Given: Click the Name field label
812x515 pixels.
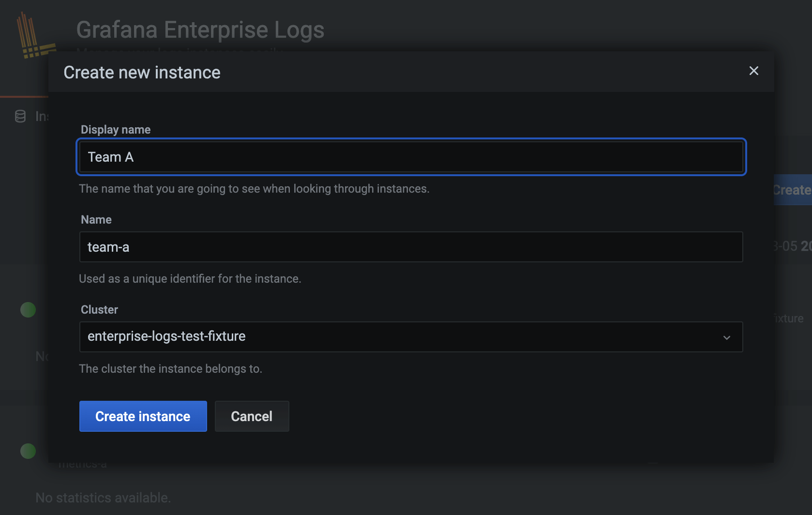Looking at the screenshot, I should click(96, 220).
